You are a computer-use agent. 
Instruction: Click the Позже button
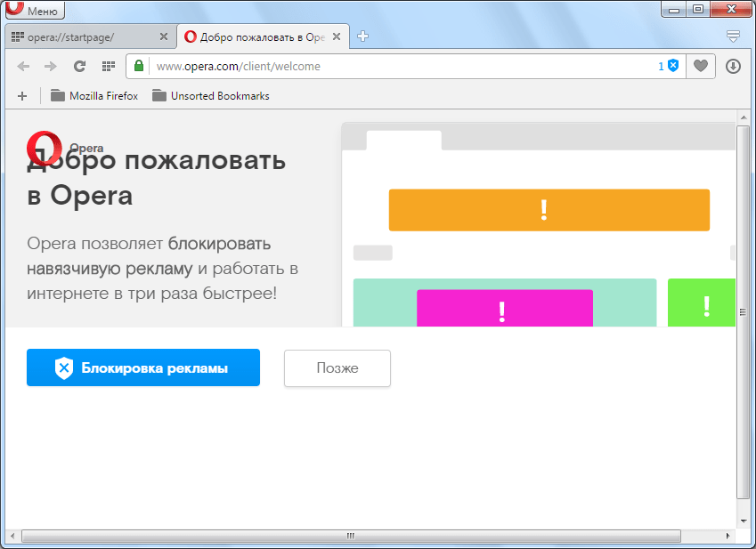pyautogui.click(x=337, y=367)
